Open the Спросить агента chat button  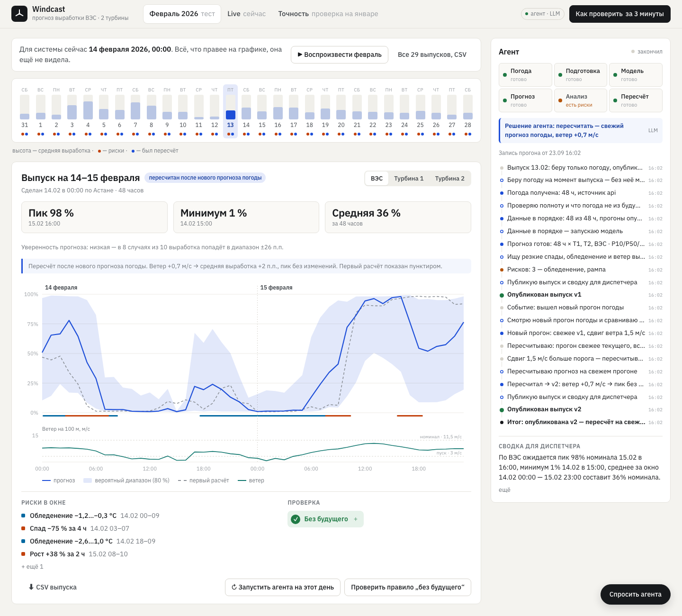tap(636, 594)
